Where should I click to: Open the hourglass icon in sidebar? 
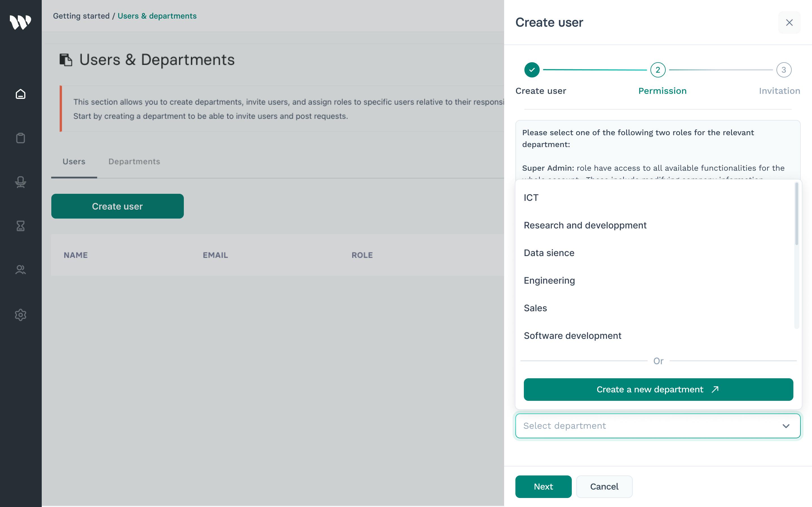tap(21, 226)
